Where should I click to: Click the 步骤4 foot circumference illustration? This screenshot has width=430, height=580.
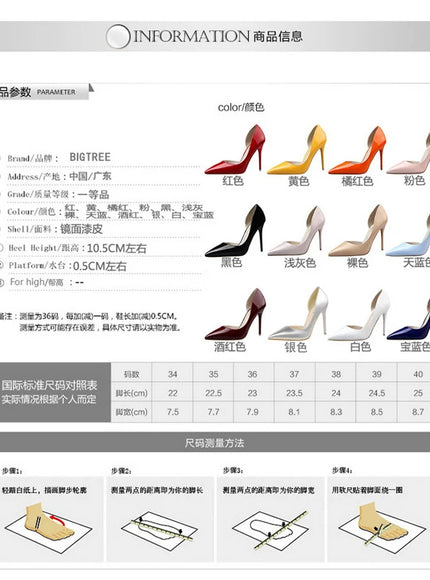(x=381, y=527)
